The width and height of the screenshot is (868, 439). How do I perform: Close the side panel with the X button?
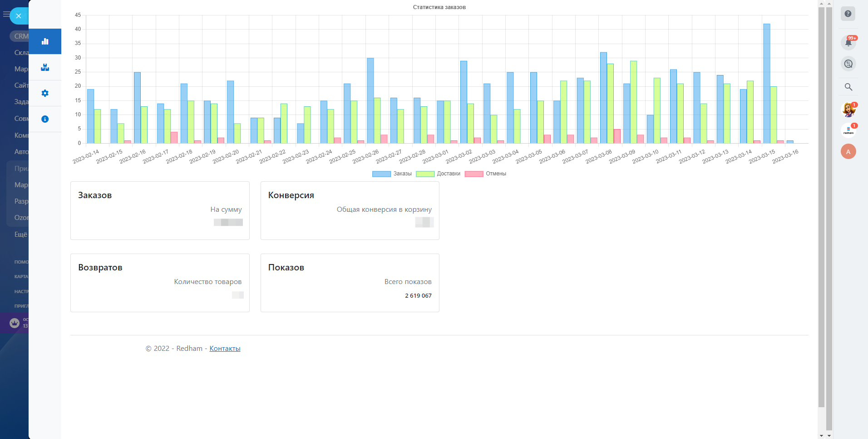coord(19,16)
